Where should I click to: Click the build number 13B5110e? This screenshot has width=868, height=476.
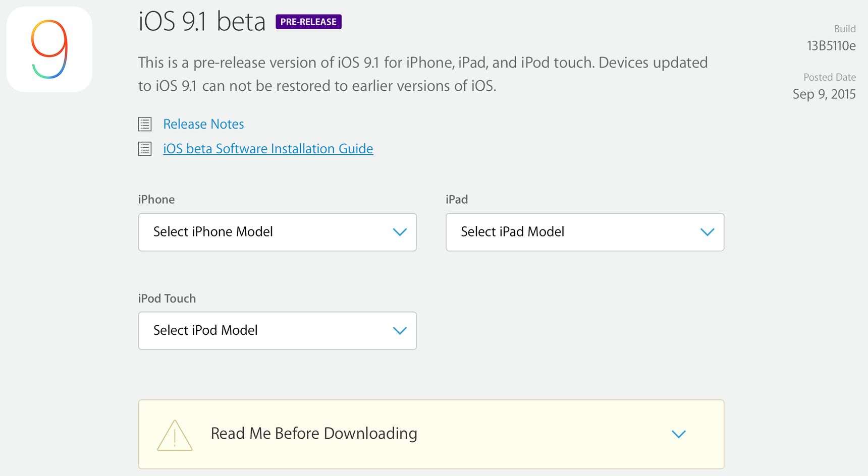click(x=831, y=46)
